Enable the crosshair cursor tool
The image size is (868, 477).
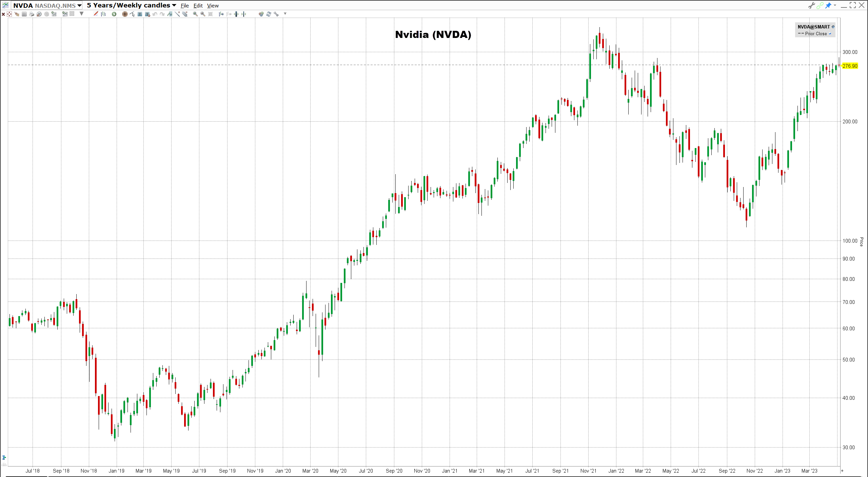(125, 14)
